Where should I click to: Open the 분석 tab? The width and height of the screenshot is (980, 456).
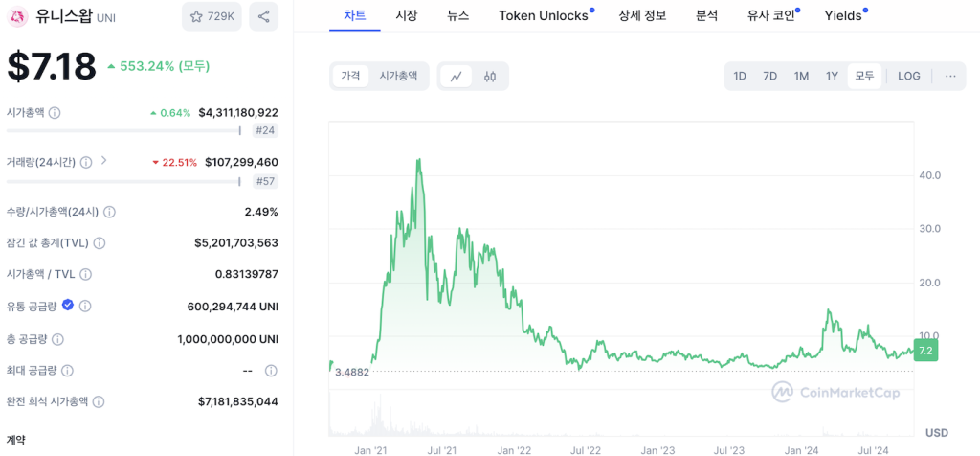(706, 15)
